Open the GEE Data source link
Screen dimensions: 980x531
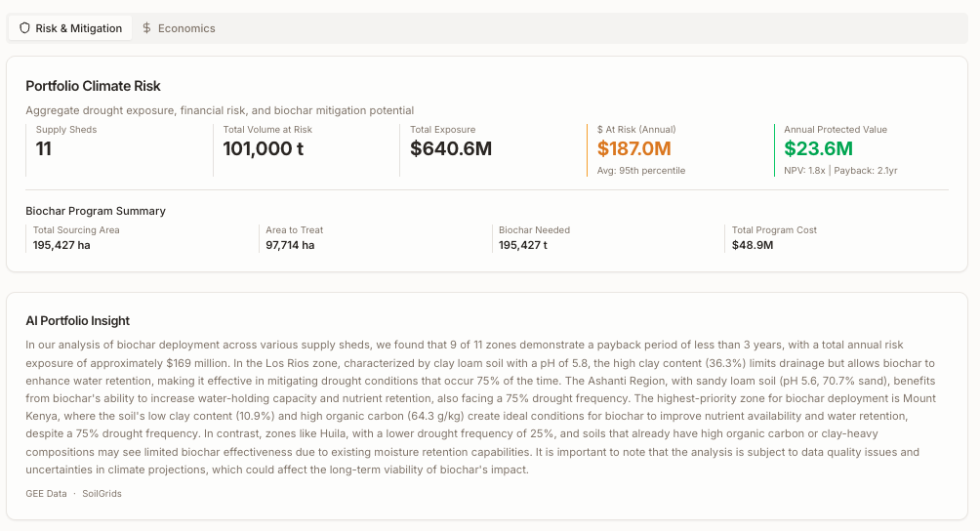(x=46, y=494)
